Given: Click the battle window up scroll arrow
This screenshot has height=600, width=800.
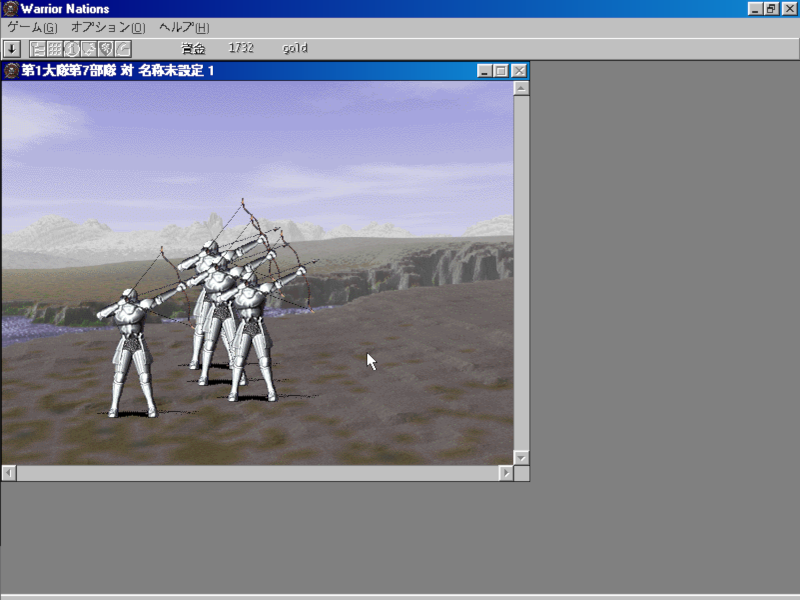Looking at the screenshot, I should click(521, 89).
